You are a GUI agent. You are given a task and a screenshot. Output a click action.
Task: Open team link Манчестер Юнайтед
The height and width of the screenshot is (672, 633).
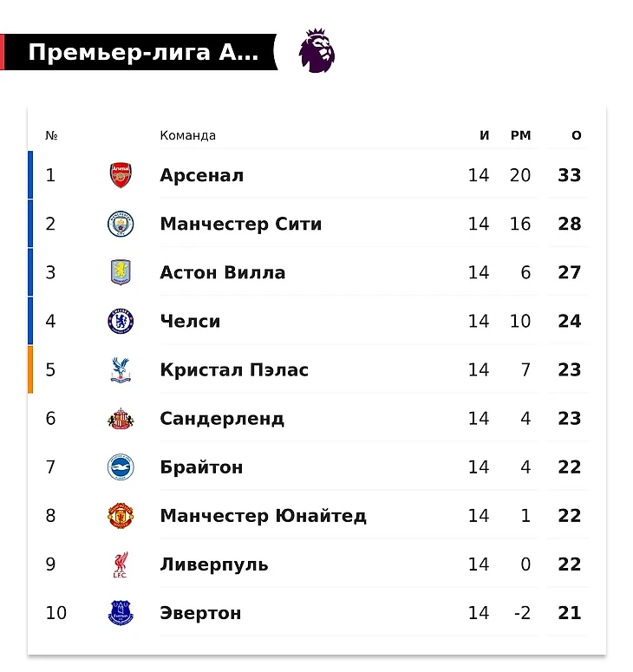click(263, 516)
